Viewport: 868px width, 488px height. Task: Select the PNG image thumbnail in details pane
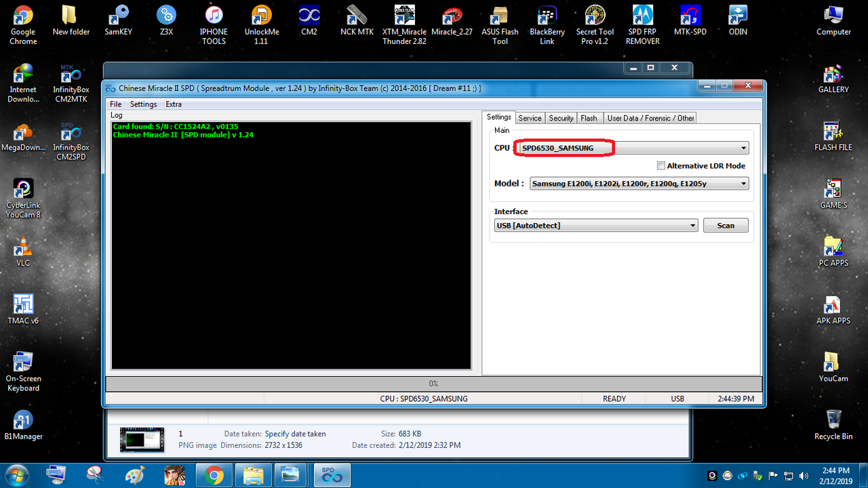click(142, 439)
